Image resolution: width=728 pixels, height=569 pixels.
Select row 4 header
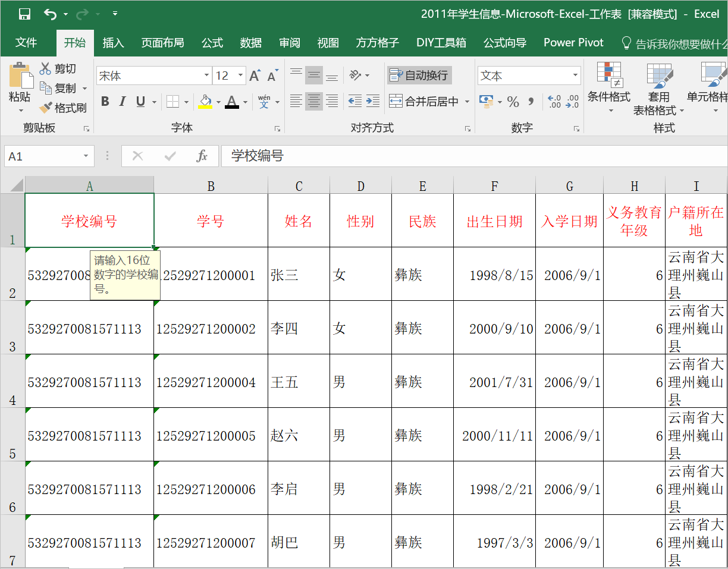pyautogui.click(x=12, y=381)
